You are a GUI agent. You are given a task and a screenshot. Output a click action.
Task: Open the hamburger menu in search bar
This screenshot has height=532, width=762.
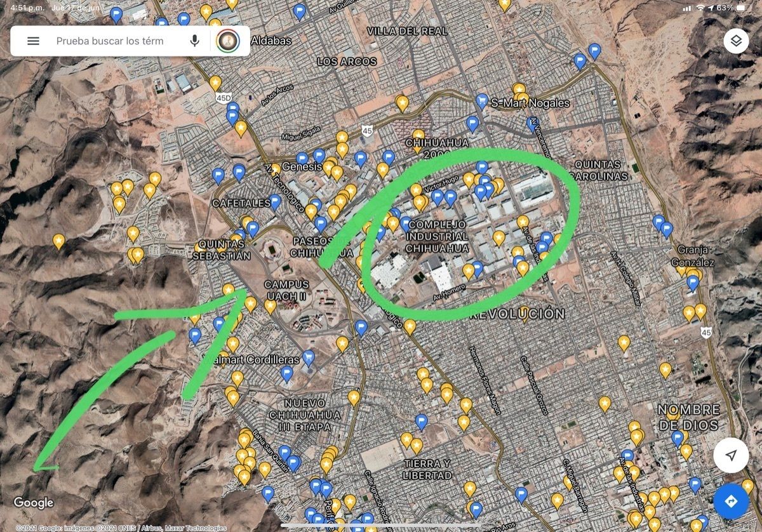click(33, 41)
